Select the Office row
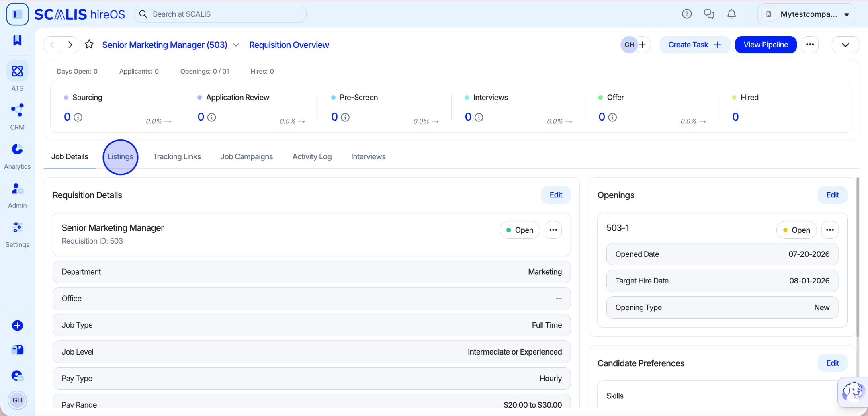The width and height of the screenshot is (868, 416). [x=311, y=298]
